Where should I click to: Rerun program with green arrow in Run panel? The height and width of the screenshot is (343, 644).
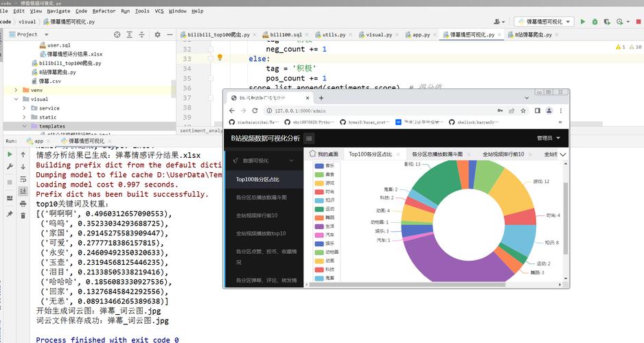click(x=10, y=154)
